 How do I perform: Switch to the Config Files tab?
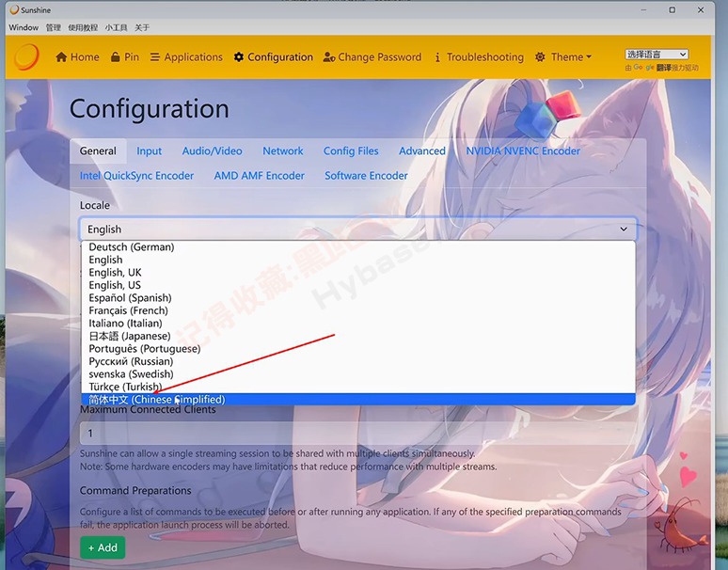pyautogui.click(x=351, y=150)
